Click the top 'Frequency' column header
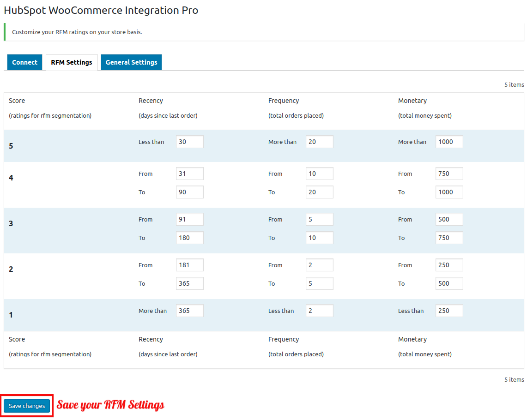This screenshot has width=527, height=420. (283, 101)
